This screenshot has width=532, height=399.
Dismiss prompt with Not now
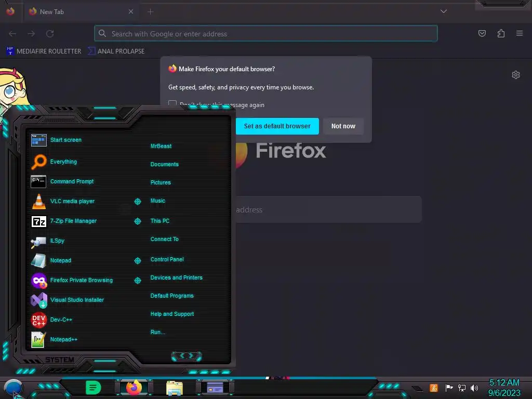[343, 126]
